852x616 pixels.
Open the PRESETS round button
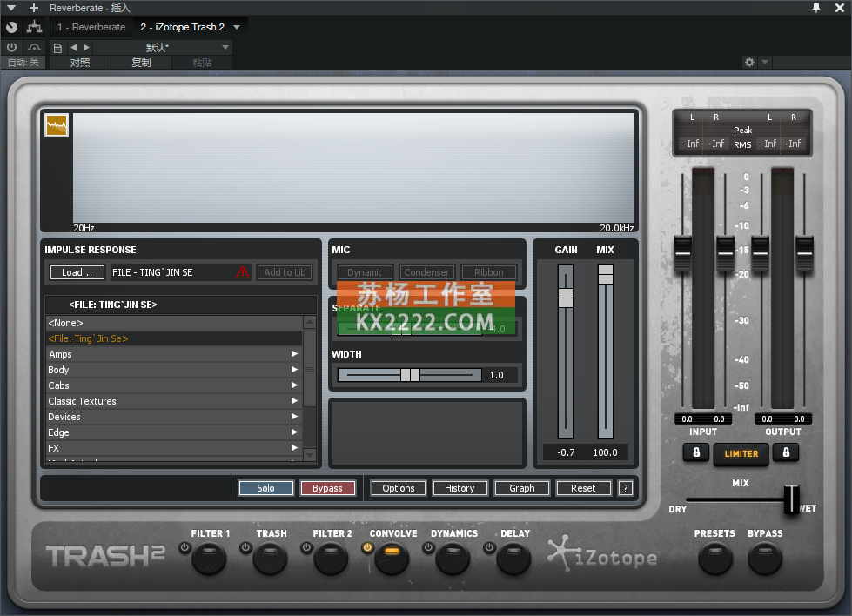click(715, 559)
